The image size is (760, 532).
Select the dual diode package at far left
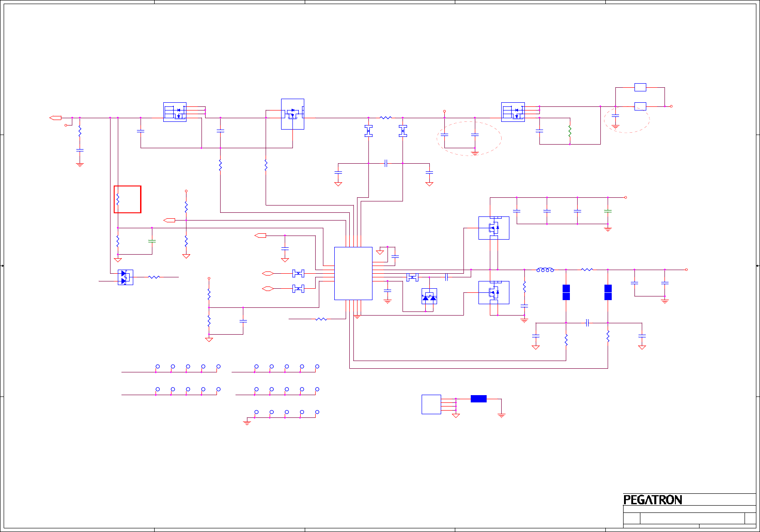point(126,277)
